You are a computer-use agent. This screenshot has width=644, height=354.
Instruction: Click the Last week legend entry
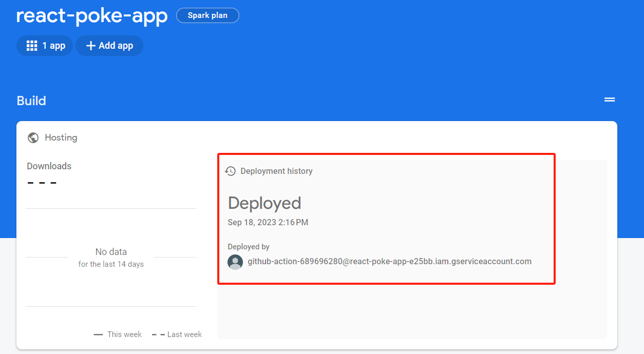point(177,334)
